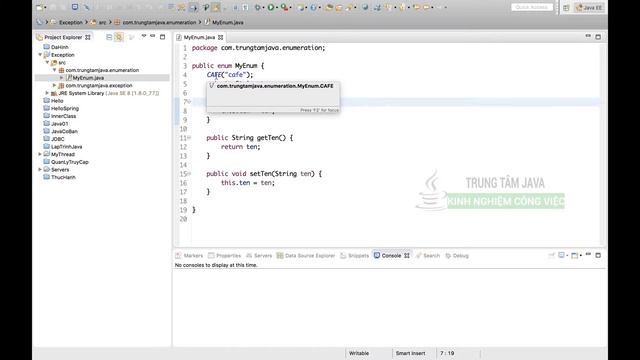The width and height of the screenshot is (640, 360).
Task: Select MyEnum.java in Project Explorer
Action: pyautogui.click(x=88, y=78)
